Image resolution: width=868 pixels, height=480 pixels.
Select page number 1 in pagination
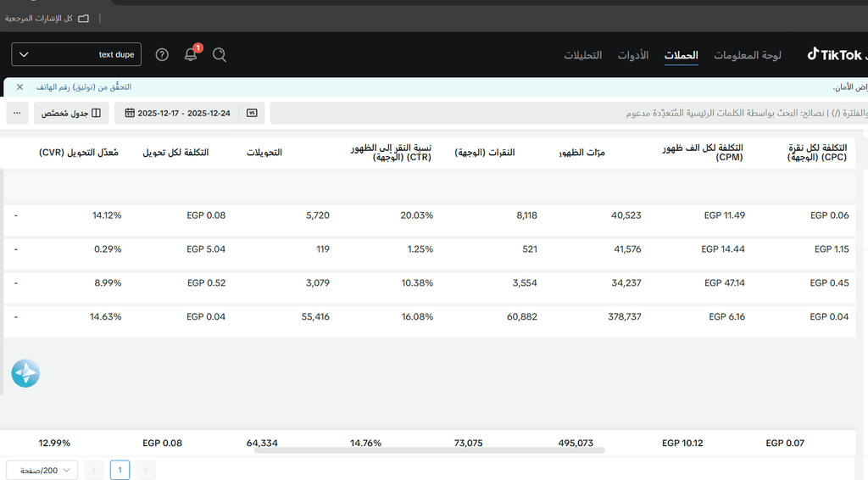tap(120, 470)
